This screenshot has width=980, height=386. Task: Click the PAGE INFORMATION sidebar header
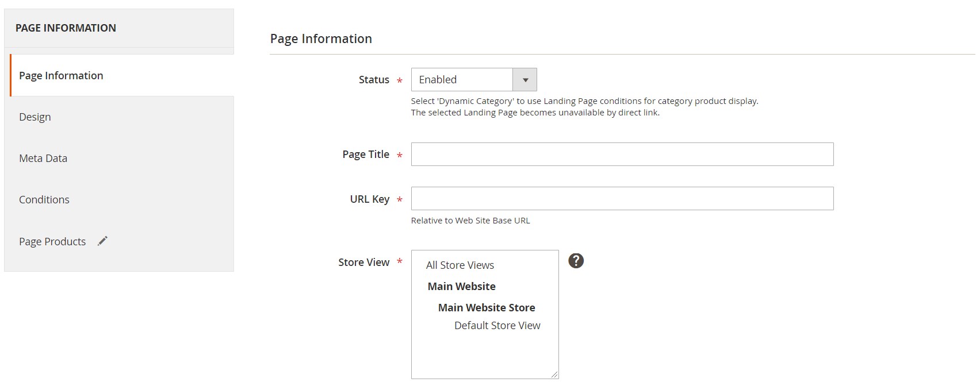(x=66, y=28)
